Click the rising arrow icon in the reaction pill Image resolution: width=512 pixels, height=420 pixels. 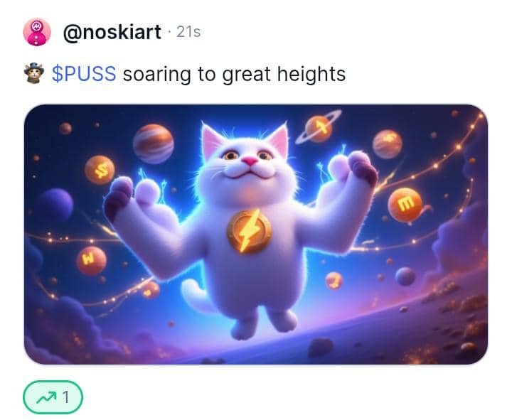click(46, 397)
